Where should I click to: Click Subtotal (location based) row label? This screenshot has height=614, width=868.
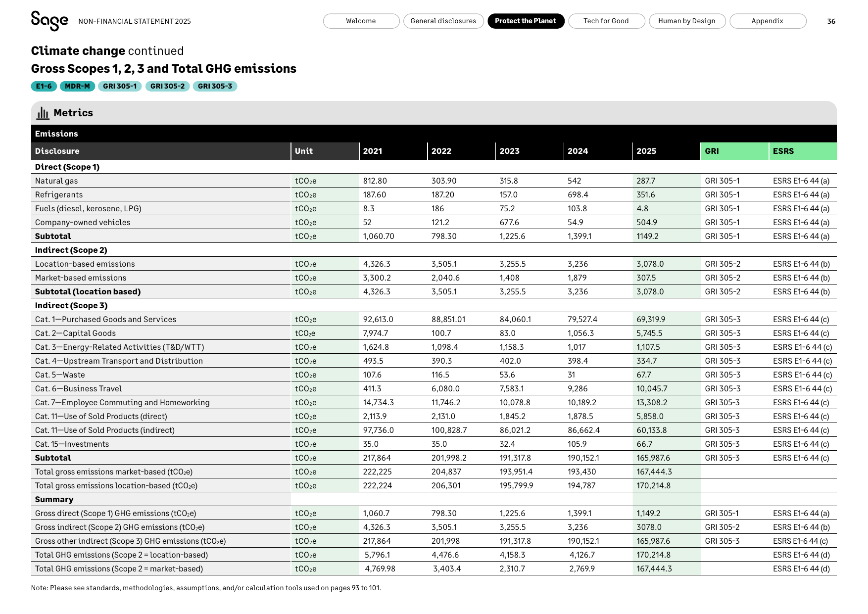tap(88, 292)
